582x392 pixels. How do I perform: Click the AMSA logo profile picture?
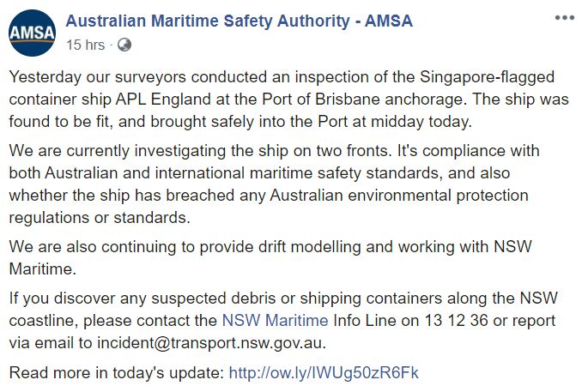(x=32, y=31)
